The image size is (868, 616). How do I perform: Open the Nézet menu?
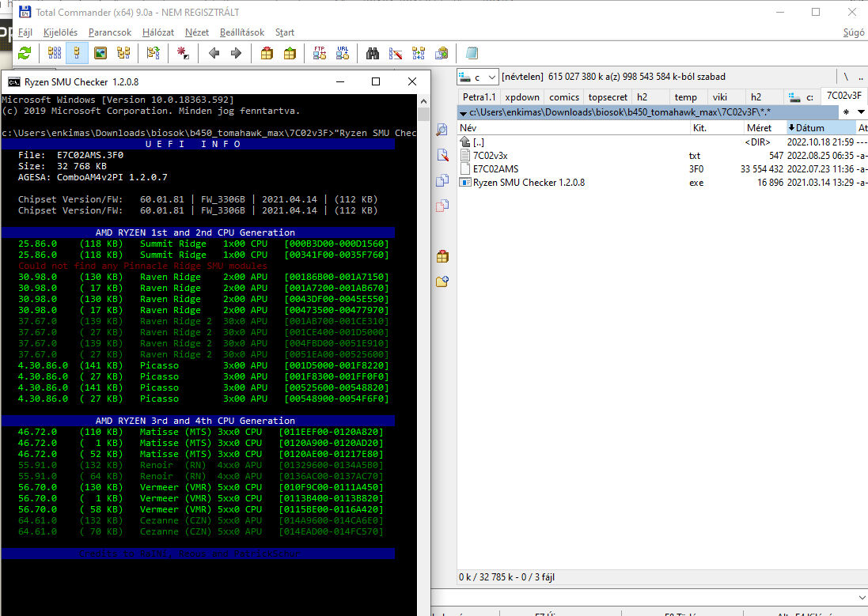point(196,32)
